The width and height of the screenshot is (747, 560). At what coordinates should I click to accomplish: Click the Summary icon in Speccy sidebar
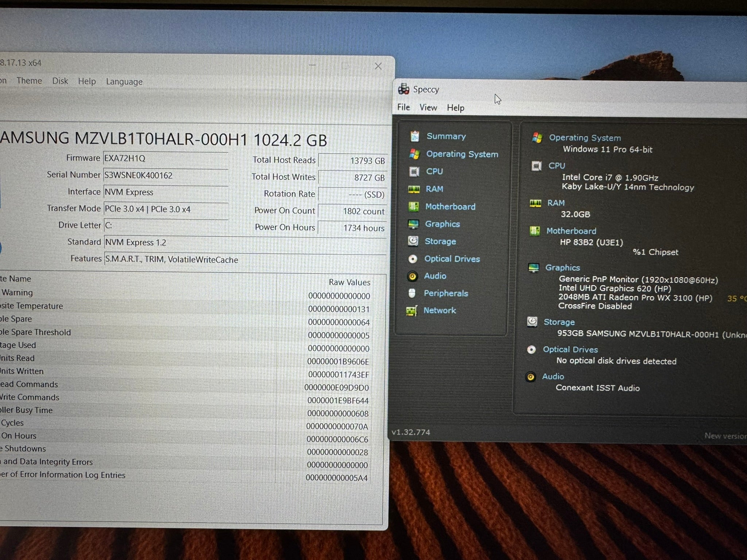415,136
